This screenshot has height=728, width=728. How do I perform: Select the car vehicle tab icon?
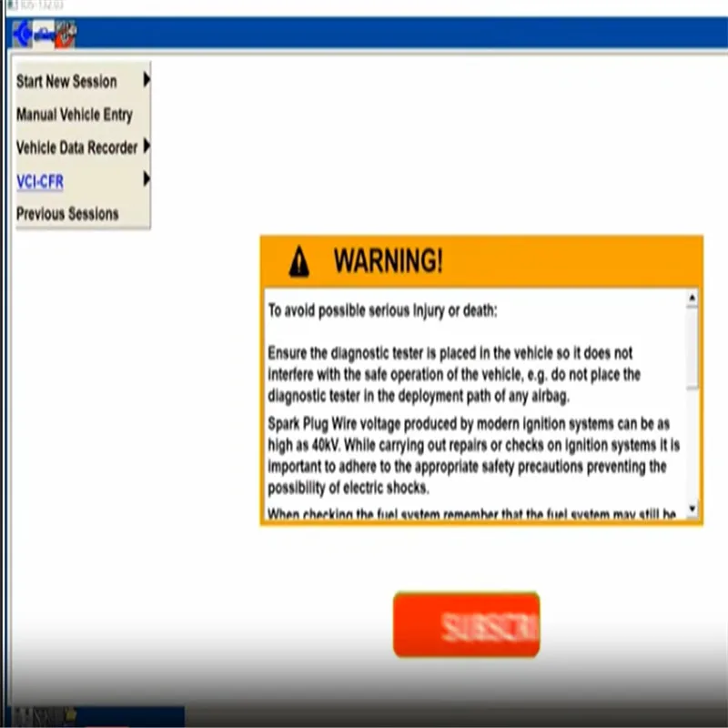43,34
